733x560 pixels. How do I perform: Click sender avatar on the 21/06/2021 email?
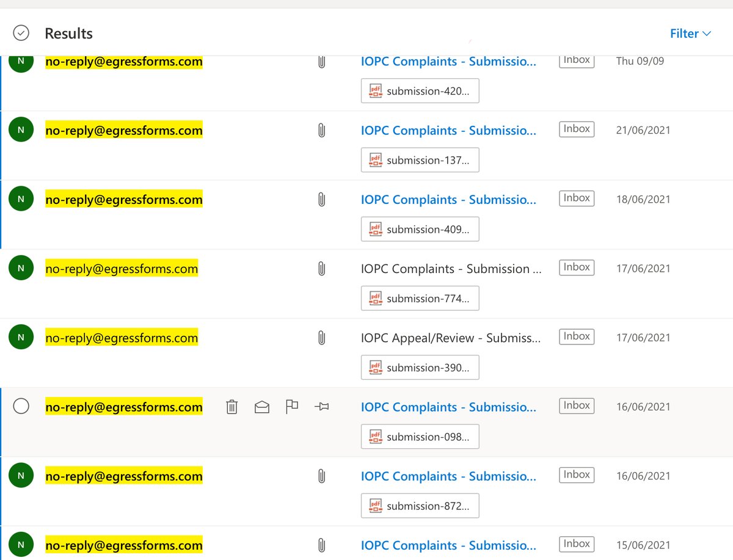tap(21, 130)
